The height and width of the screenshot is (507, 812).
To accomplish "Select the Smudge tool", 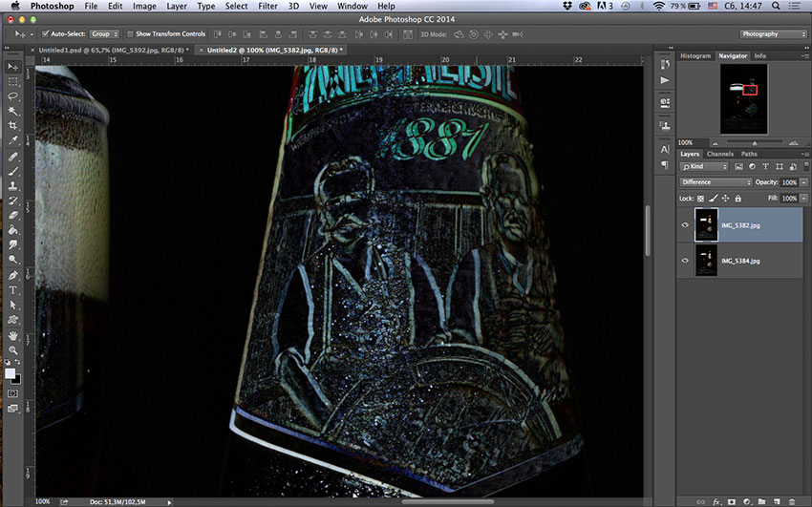I will 13,244.
